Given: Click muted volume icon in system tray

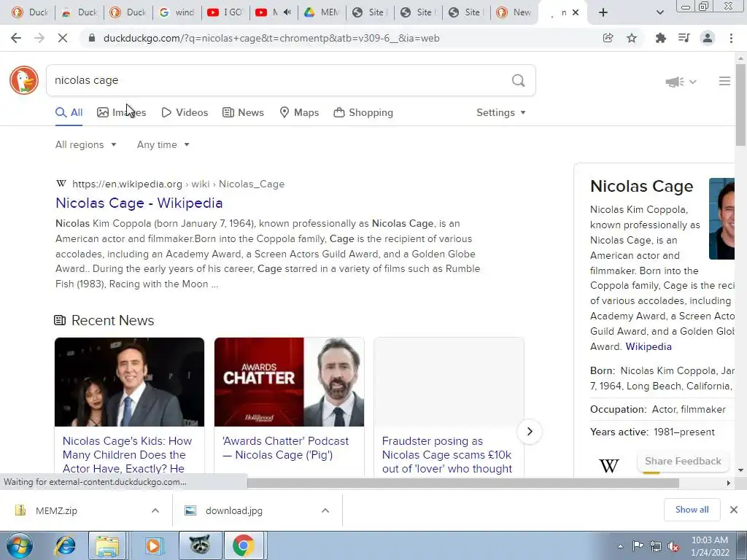Looking at the screenshot, I should click(x=673, y=546).
